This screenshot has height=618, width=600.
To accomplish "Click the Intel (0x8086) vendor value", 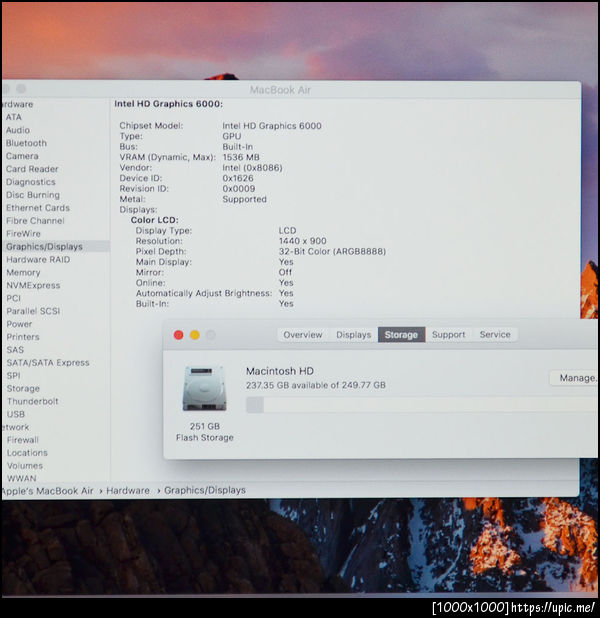I will (x=252, y=168).
